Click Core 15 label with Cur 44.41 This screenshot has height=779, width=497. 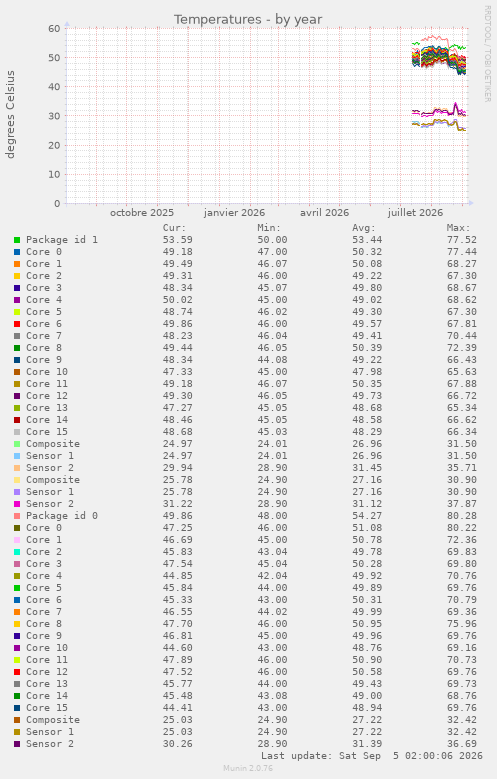(47, 708)
